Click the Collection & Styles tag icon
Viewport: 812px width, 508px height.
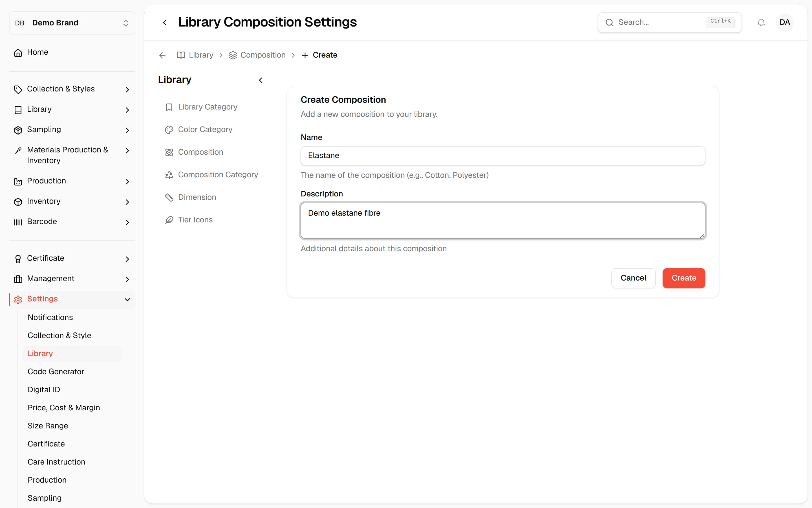point(18,89)
